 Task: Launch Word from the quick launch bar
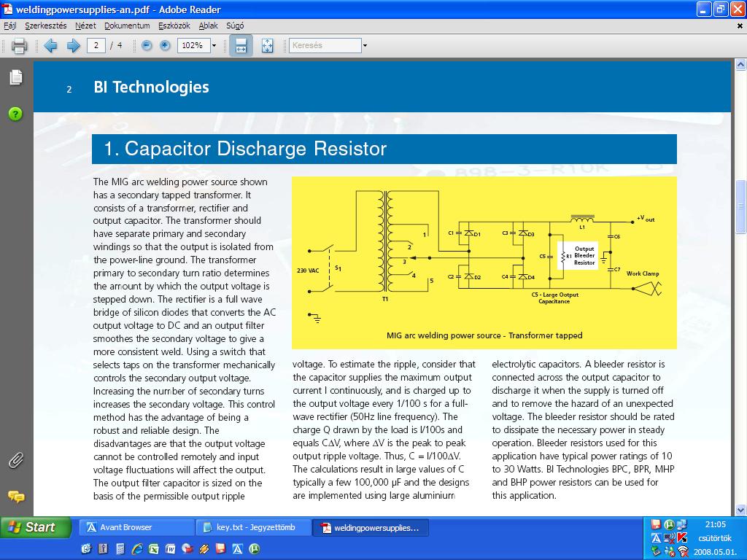tap(170, 549)
